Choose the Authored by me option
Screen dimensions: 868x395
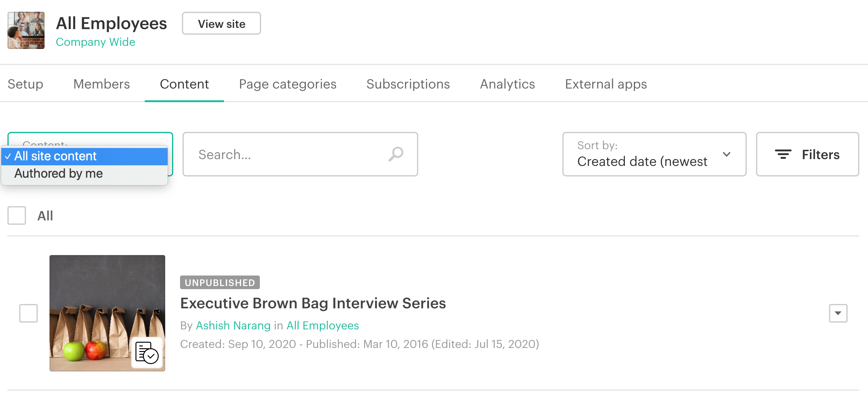[58, 174]
